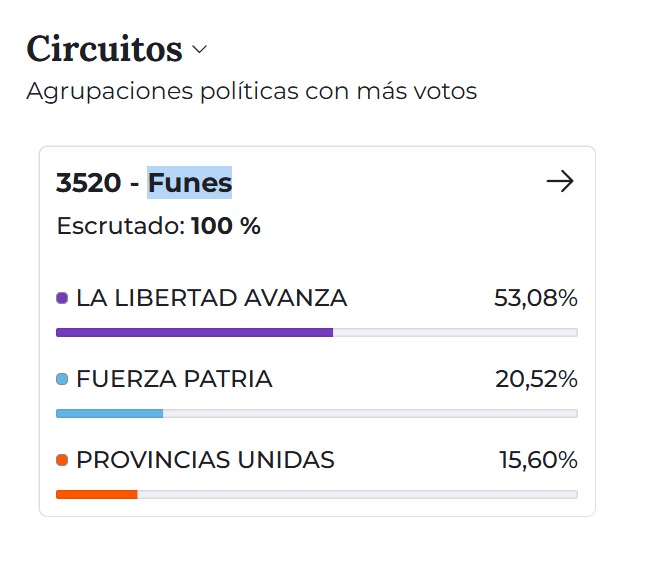Viewport: 646px width, 588px height.
Task: Click the highlighted word Funes
Action: coord(190,183)
